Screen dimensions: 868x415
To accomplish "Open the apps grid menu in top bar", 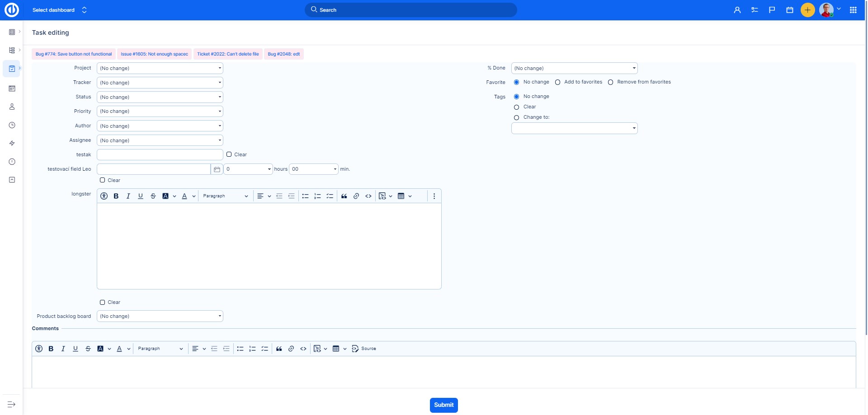I will tap(853, 10).
